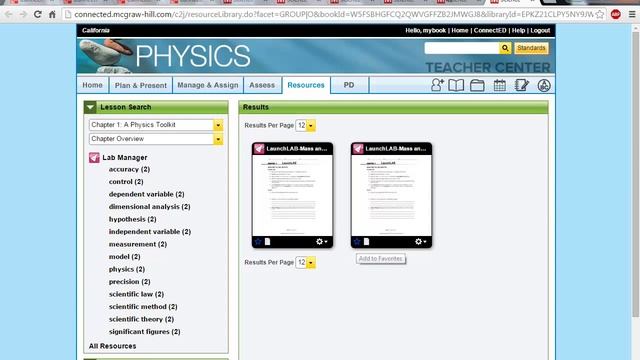The height and width of the screenshot is (360, 640).
Task: Click the browser back arrow
Action: pos(8,15)
